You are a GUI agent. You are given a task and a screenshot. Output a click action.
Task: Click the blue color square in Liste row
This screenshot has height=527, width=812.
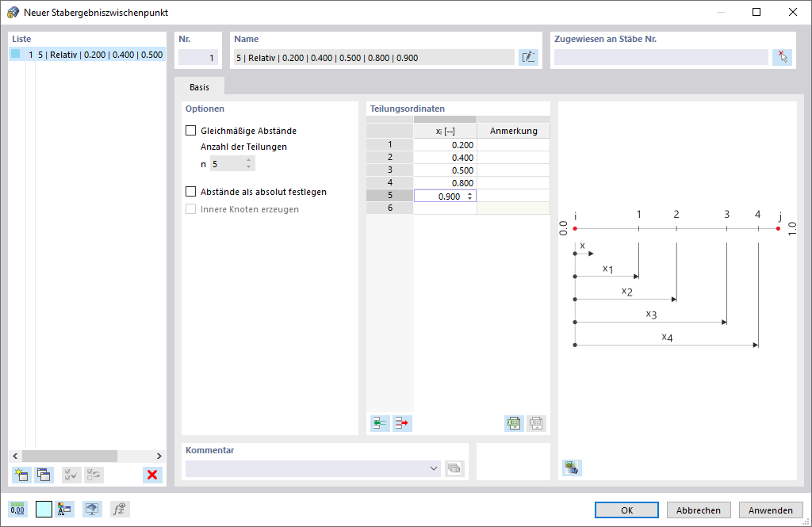pyautogui.click(x=16, y=55)
